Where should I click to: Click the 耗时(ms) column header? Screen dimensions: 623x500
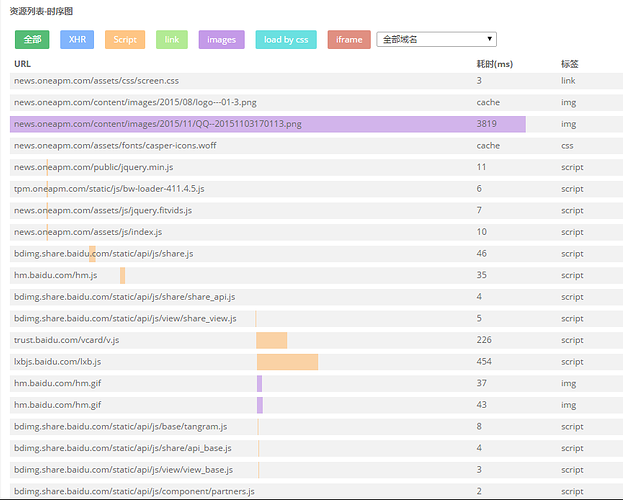(x=494, y=63)
